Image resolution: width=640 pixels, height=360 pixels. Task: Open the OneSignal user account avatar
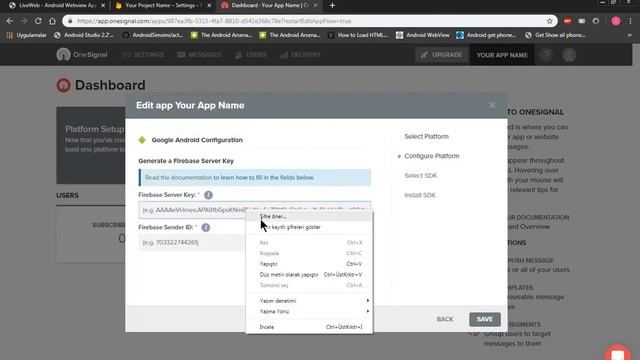[569, 55]
